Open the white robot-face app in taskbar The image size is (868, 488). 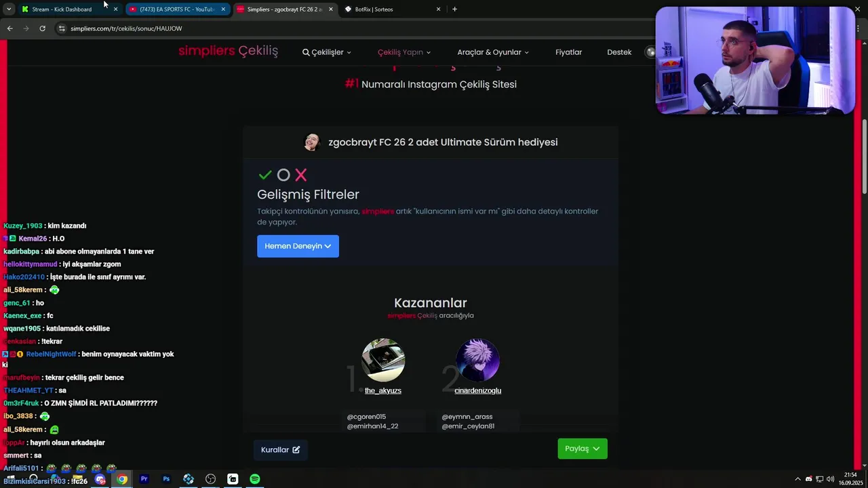[x=233, y=479]
